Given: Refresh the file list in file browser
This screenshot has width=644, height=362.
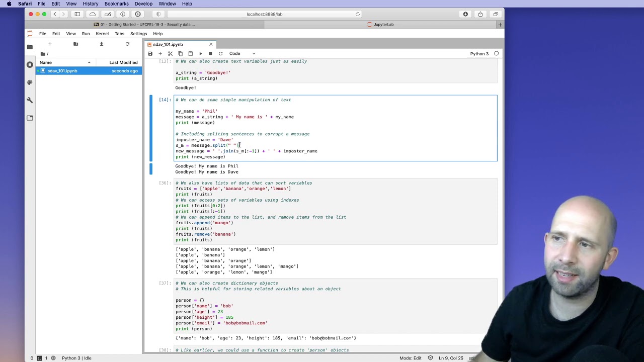Looking at the screenshot, I should (127, 44).
